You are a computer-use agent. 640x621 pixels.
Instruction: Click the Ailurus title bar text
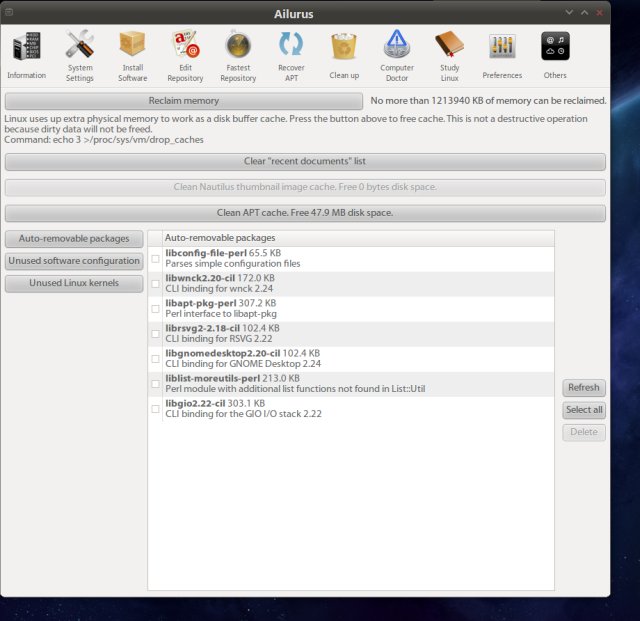click(x=294, y=14)
